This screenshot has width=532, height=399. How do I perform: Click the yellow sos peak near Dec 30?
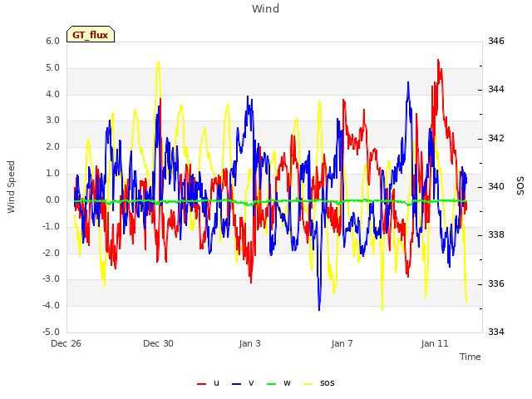[x=158, y=63]
